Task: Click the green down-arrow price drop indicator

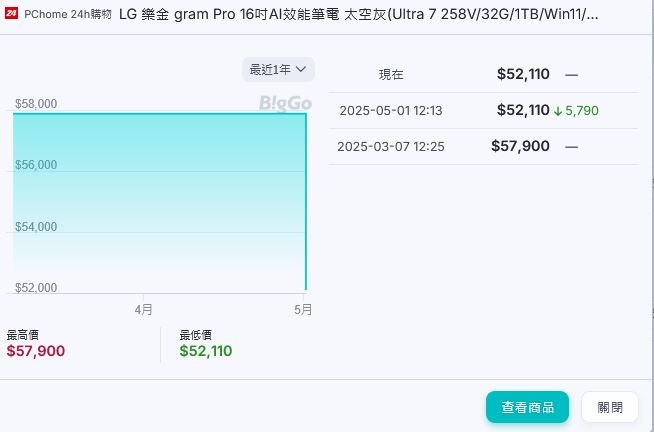Action: tap(558, 111)
